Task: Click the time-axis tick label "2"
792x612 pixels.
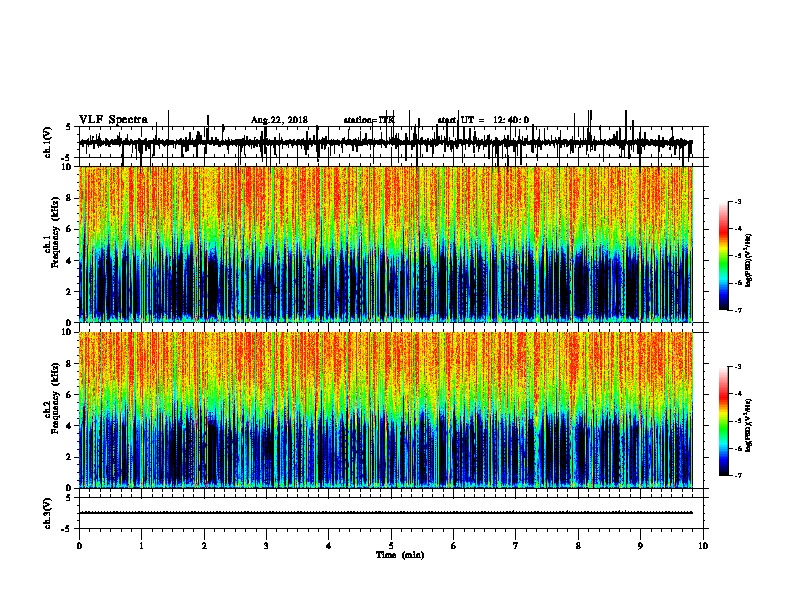Action: [x=204, y=546]
